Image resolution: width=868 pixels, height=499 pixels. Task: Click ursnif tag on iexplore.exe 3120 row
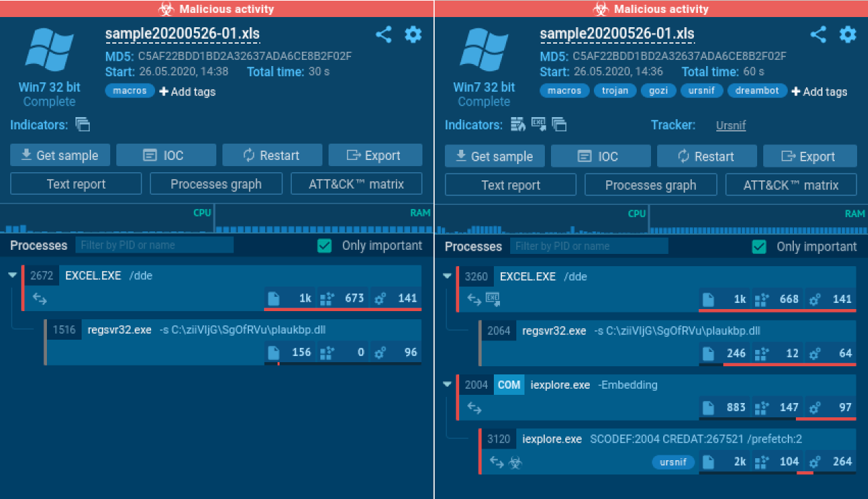click(x=673, y=462)
